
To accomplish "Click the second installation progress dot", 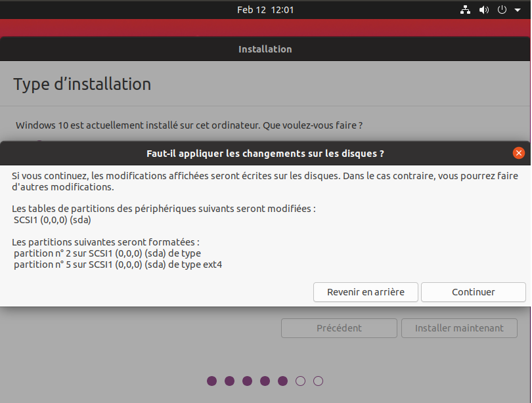I will (x=229, y=381).
